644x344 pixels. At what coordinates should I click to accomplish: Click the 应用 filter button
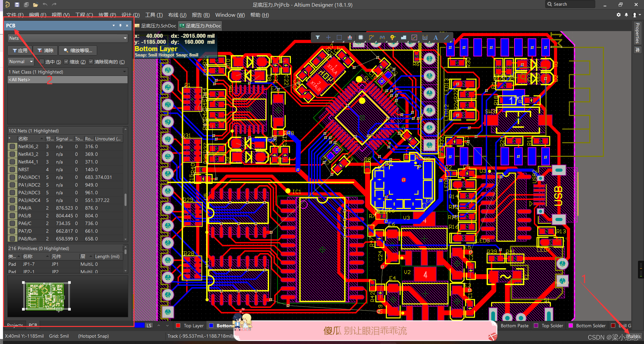point(20,50)
